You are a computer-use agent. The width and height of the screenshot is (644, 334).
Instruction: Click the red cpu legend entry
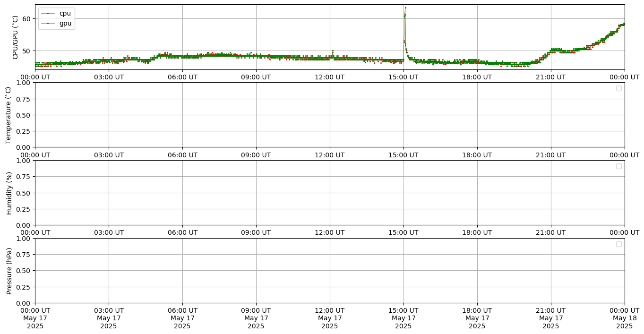56,13
